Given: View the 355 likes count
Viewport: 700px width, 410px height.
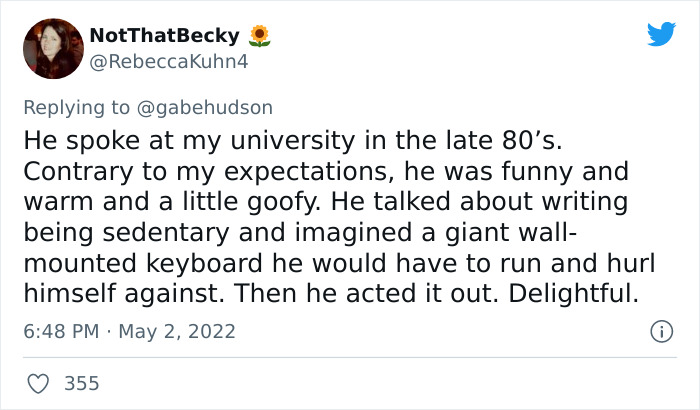Looking at the screenshot, I should (x=82, y=383).
